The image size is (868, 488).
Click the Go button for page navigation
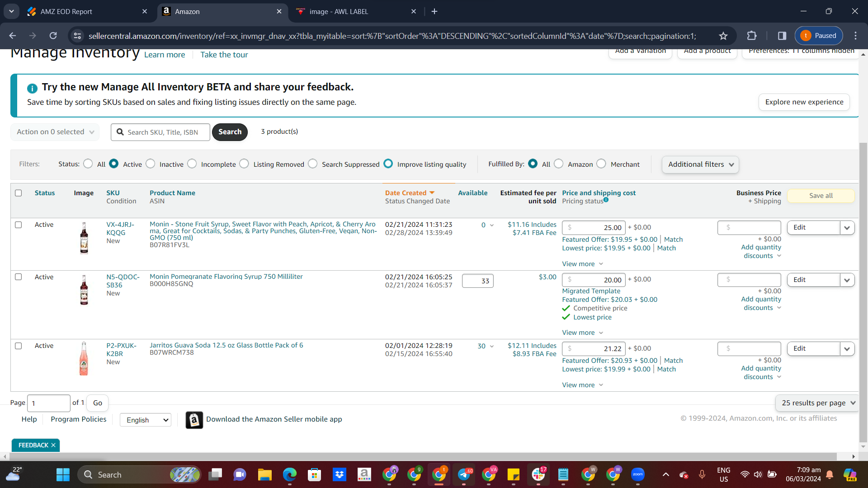(98, 403)
